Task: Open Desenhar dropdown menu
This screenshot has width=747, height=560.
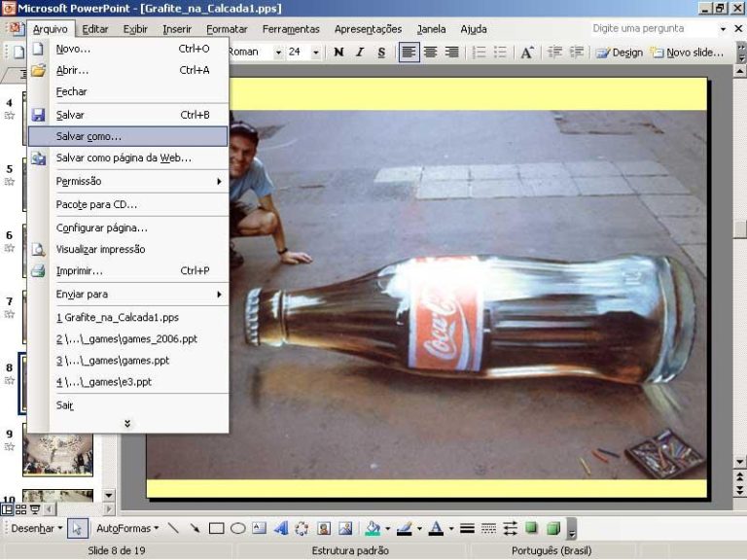Action: coord(37,529)
